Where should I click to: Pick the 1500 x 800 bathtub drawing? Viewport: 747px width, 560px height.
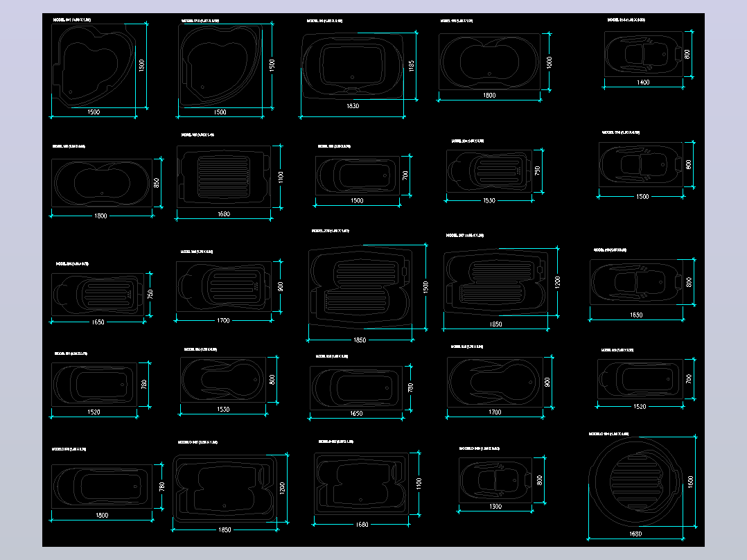tap(641, 164)
